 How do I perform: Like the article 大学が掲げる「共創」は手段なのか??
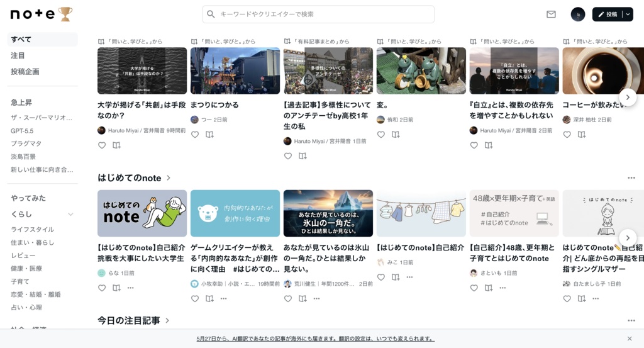pos(102,145)
